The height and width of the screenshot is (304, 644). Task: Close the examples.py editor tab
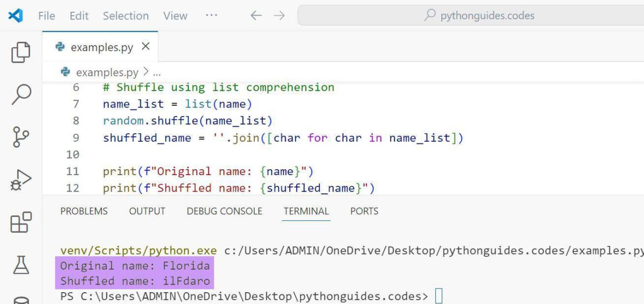[x=145, y=47]
